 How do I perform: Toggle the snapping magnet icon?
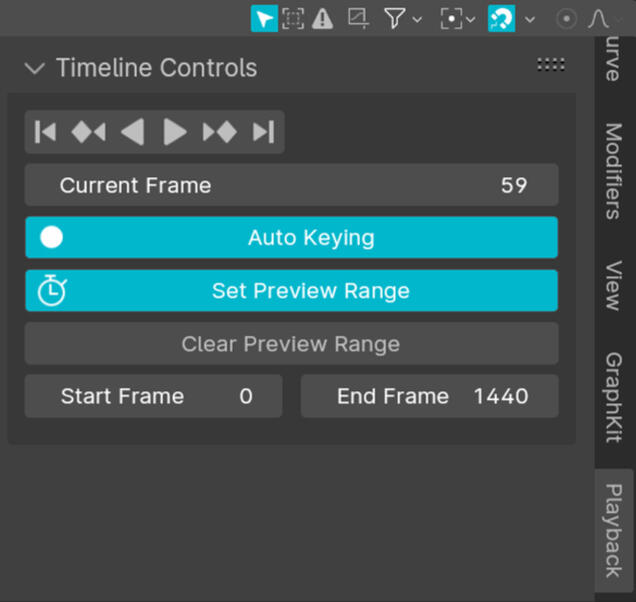501,18
